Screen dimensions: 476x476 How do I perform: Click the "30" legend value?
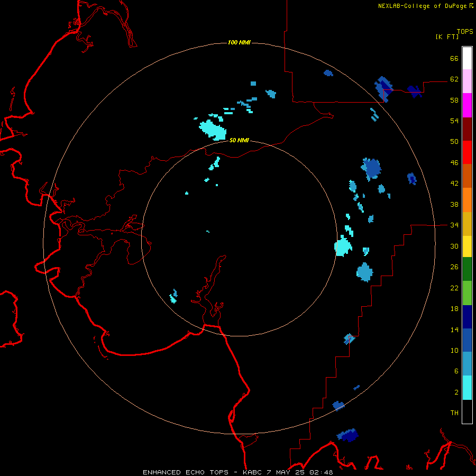[x=454, y=246]
